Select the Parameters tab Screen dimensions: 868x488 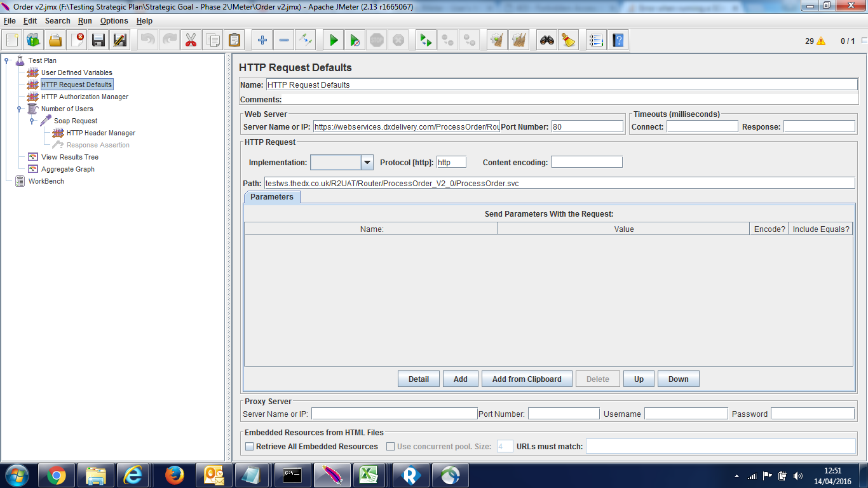[272, 197]
